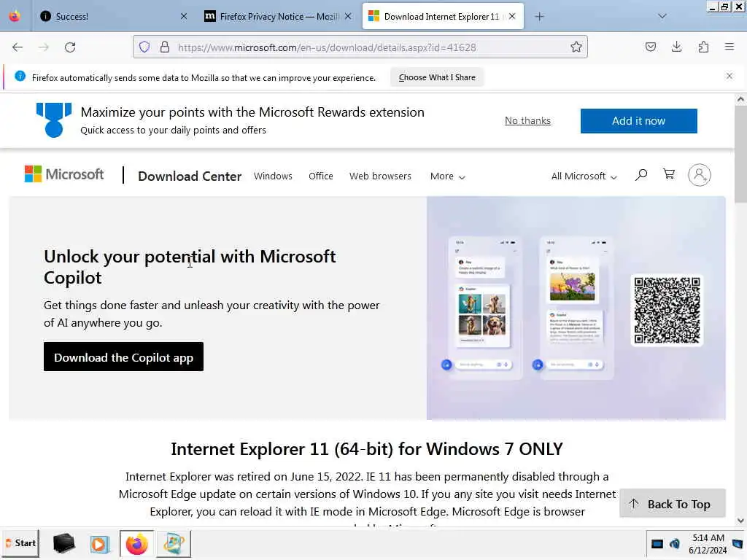747x560 pixels.
Task: Click the Choose What I Share button
Action: [x=437, y=77]
